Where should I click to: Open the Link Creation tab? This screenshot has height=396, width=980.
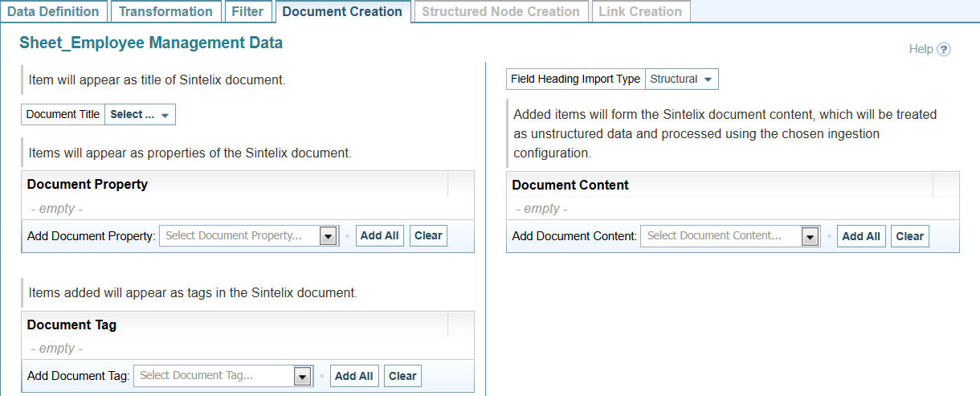click(x=640, y=11)
